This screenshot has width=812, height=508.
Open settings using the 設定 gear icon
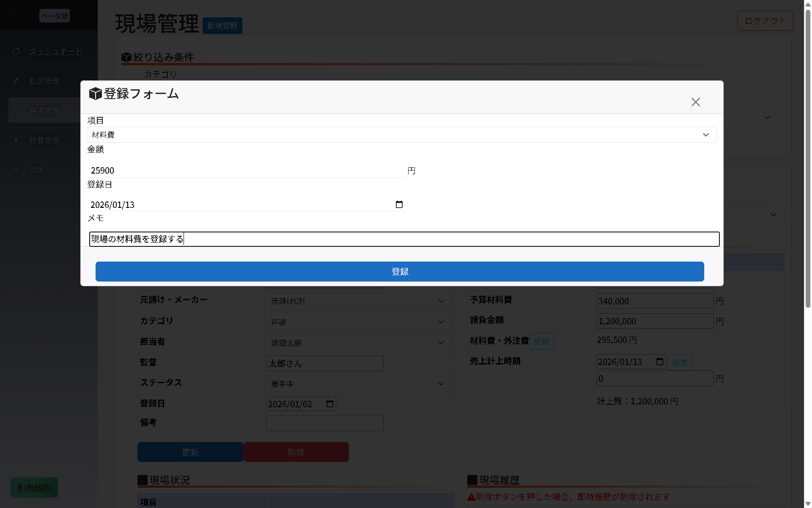click(x=16, y=169)
